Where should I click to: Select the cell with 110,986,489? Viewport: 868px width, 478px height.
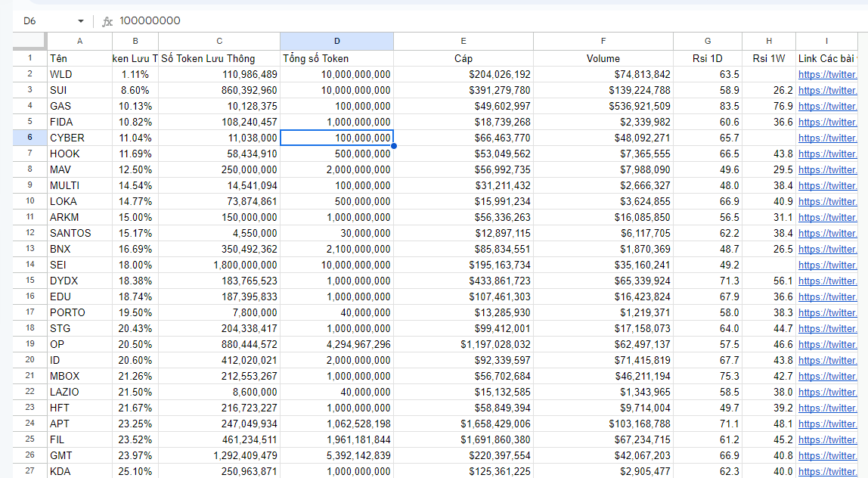[x=219, y=74]
